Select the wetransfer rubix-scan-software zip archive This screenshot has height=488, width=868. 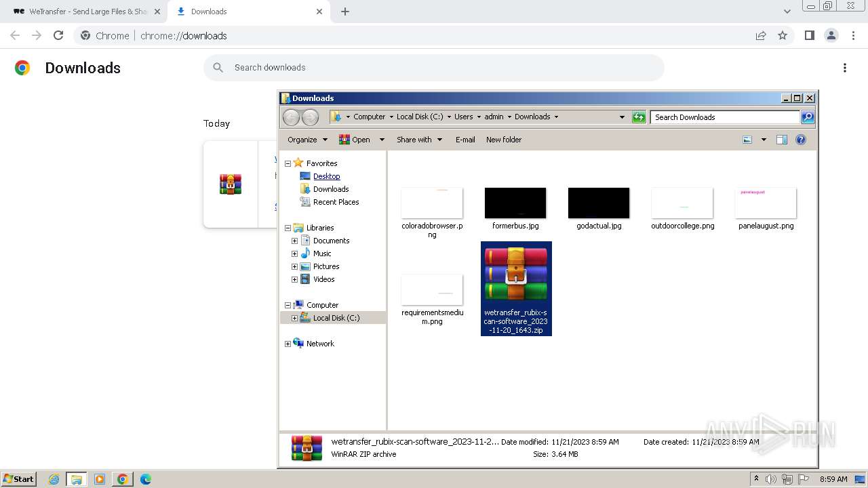coord(516,289)
